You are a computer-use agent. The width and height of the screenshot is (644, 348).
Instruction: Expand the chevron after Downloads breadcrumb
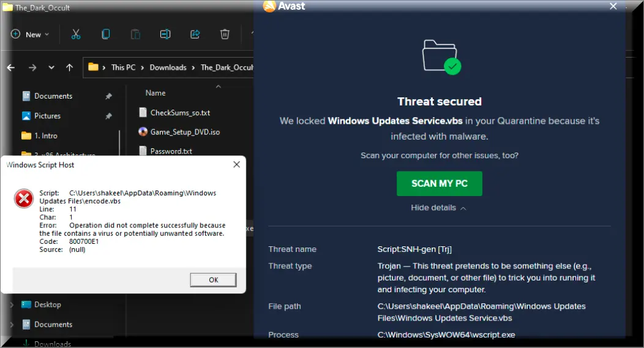tap(193, 68)
